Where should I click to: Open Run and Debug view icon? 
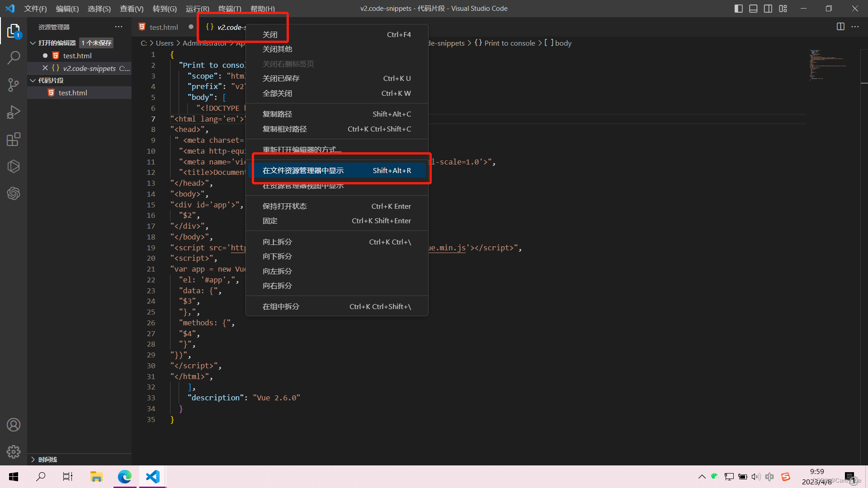coord(14,112)
